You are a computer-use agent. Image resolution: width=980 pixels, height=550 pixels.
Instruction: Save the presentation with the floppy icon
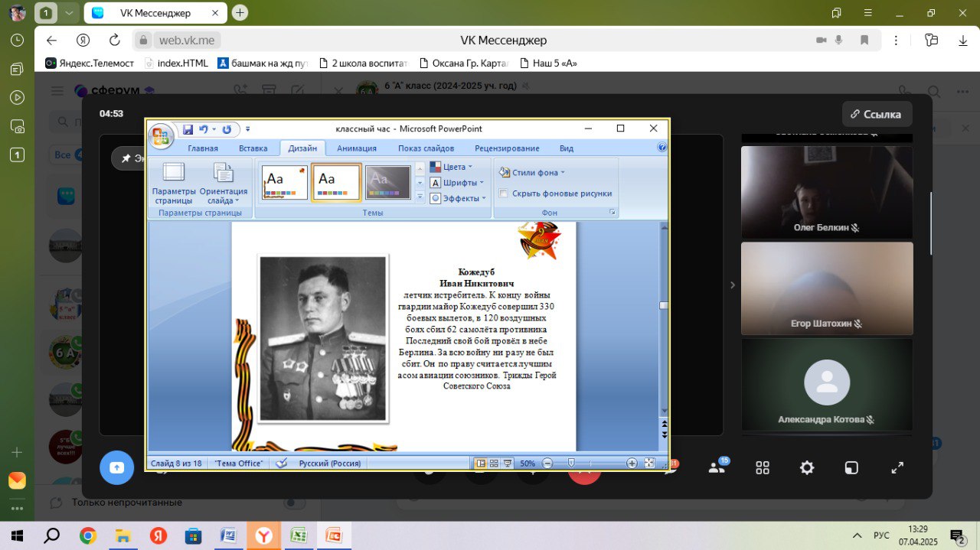(188, 129)
